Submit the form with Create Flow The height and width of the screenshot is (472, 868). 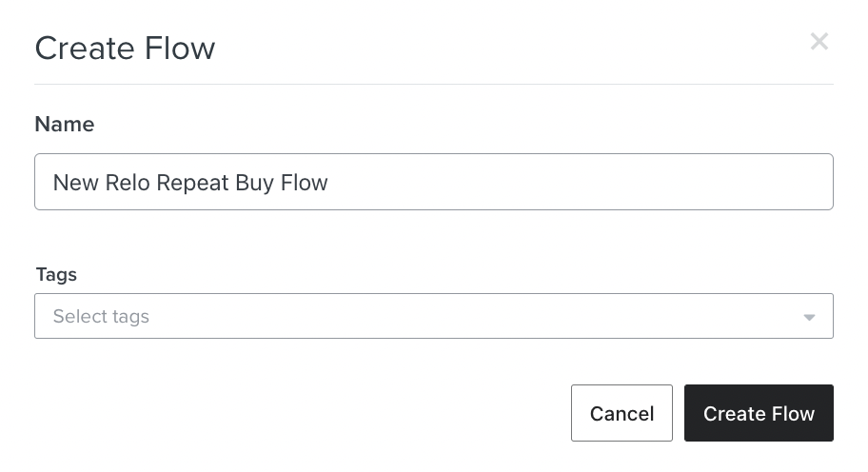(759, 413)
